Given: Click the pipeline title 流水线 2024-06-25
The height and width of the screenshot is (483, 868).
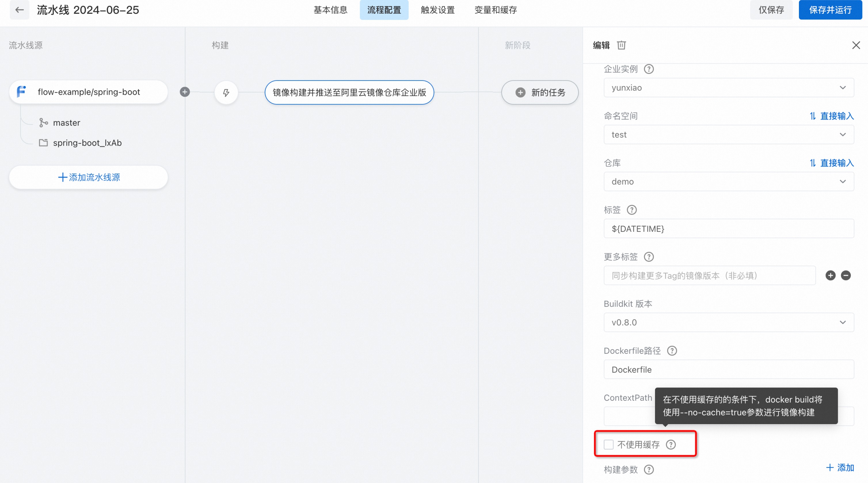Looking at the screenshot, I should (x=88, y=10).
